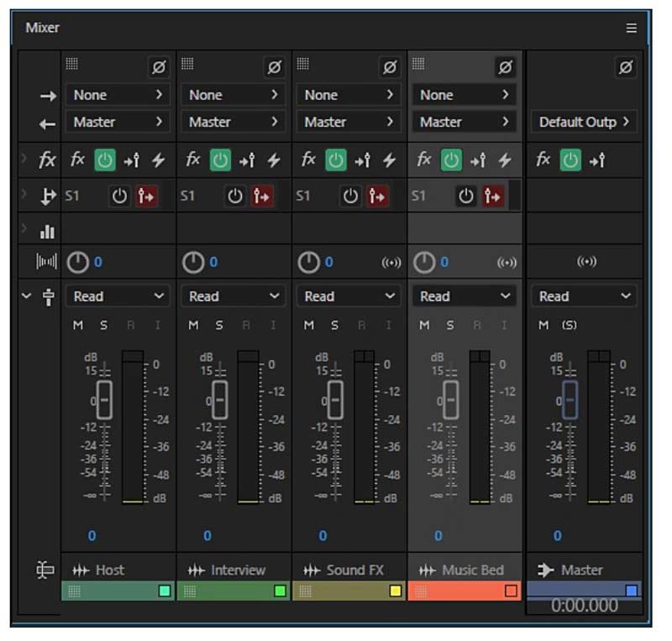Click the fx icon on Host track

click(x=77, y=160)
